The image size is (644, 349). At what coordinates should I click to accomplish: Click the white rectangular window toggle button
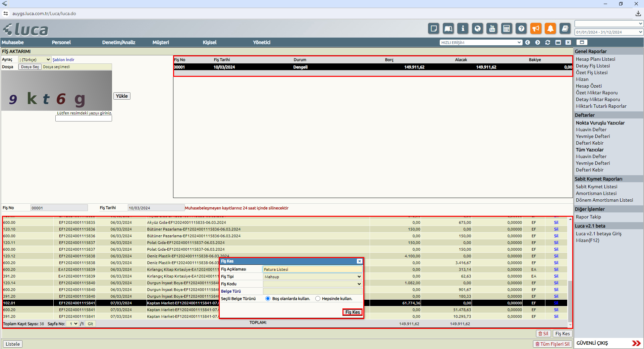pos(582,42)
